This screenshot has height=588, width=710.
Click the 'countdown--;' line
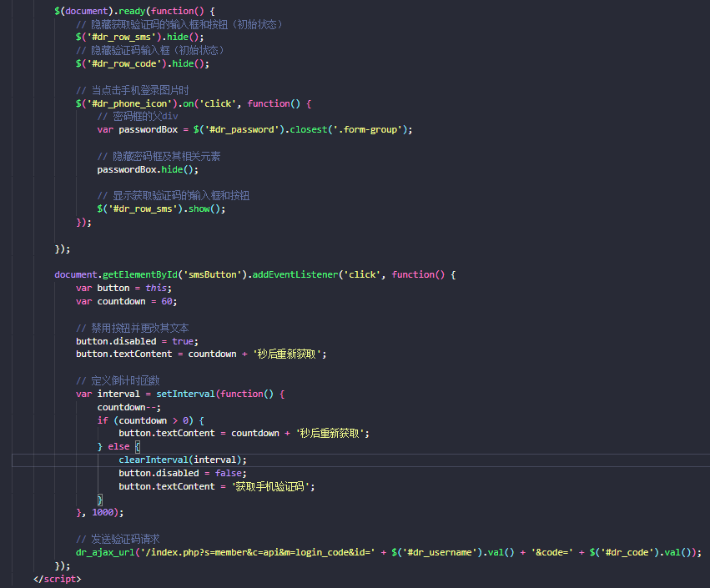[129, 407]
